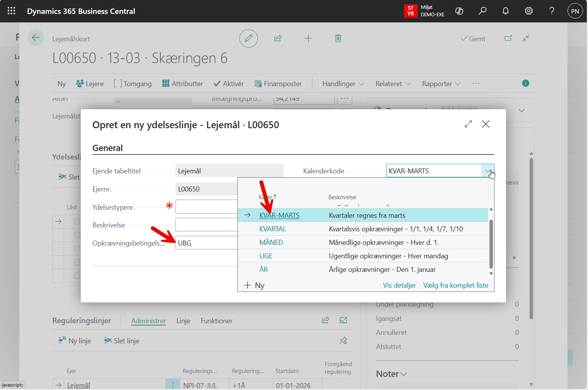This screenshot has width=588, height=390.
Task: Delete record with trash icon
Action: coord(338,38)
